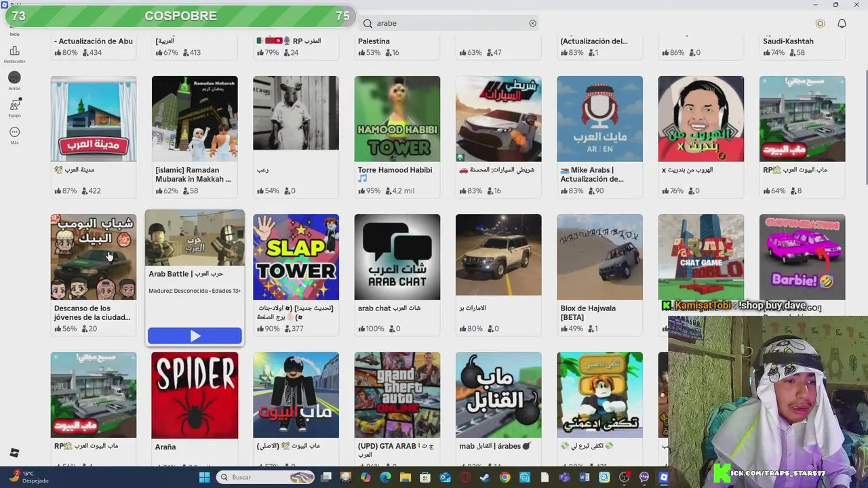Screen dimensions: 868x488
Task: Click 'Torre Hamood Habibi' title
Action: (395, 170)
